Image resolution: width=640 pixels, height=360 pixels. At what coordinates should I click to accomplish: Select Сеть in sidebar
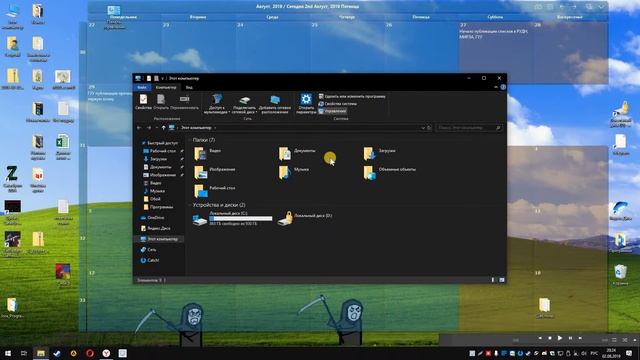point(148,249)
